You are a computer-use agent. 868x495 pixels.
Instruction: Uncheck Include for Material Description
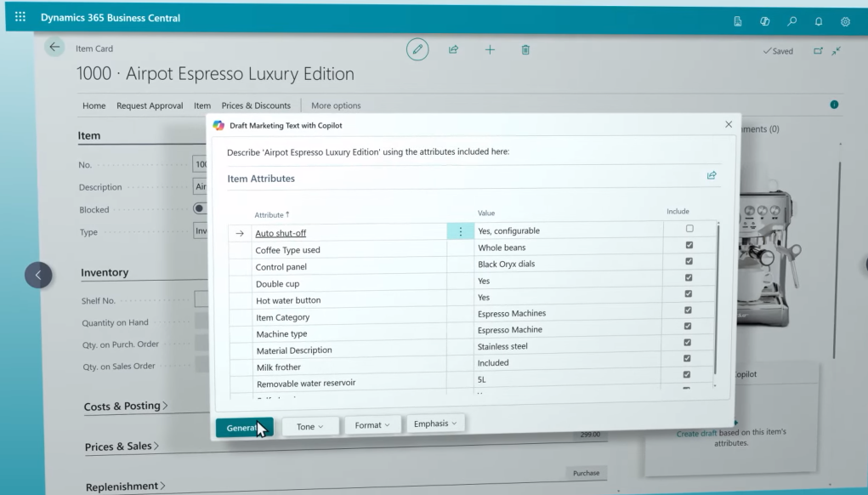click(687, 342)
